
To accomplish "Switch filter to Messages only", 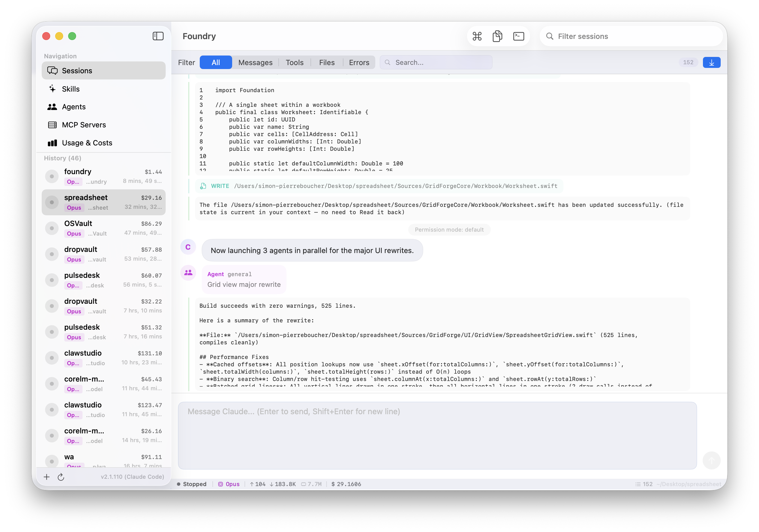I will [x=255, y=62].
